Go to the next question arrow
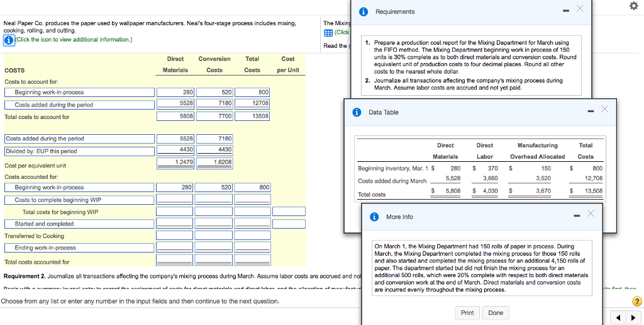644x325 pixels. (x=633, y=317)
